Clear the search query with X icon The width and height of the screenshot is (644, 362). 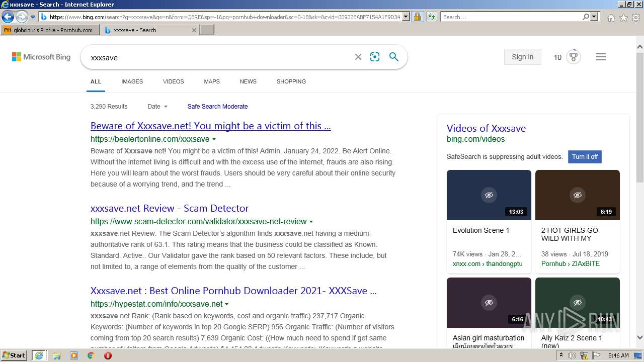click(358, 57)
